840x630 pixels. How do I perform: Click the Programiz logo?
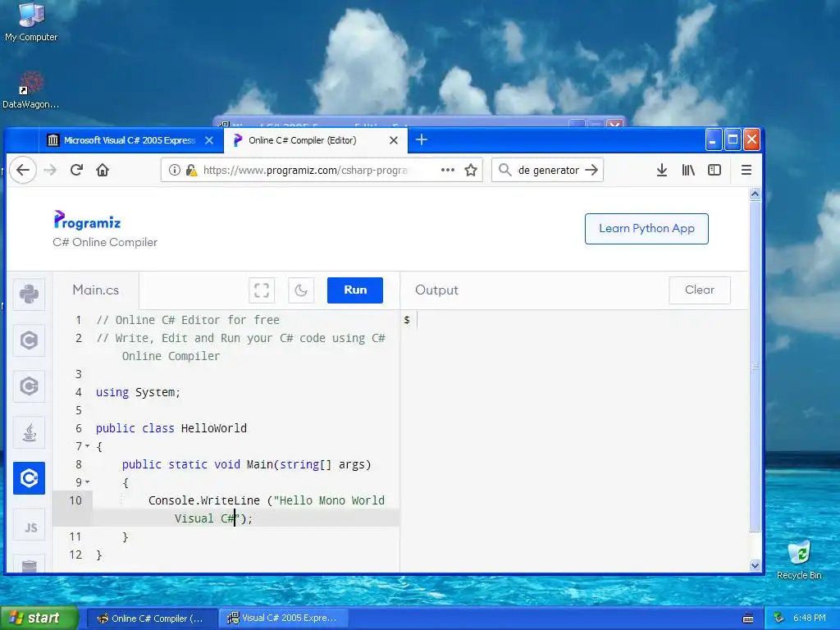coord(87,220)
